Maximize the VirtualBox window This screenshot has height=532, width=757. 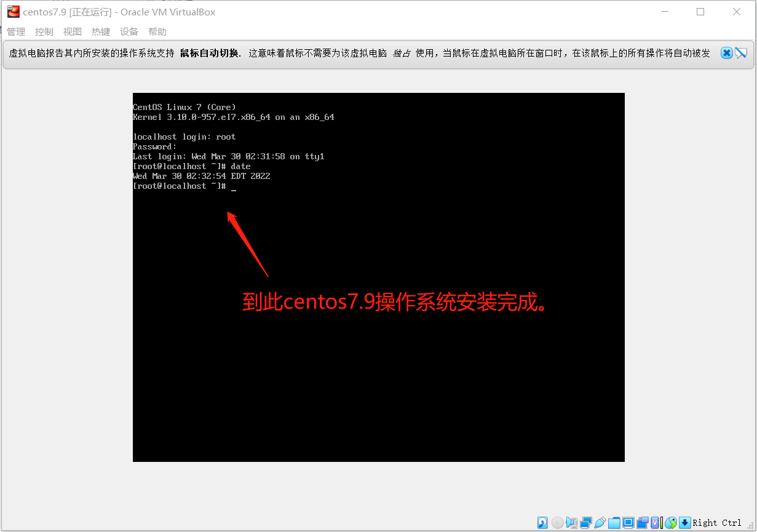pos(700,12)
